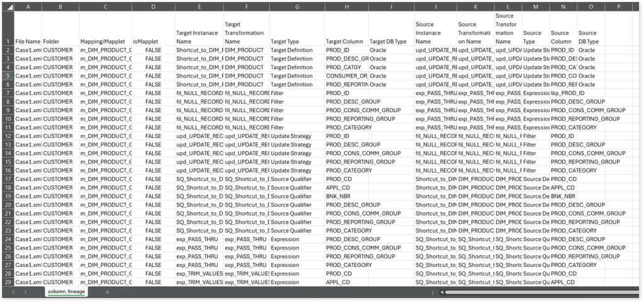Open the column_lineage sheet tab
Image resolution: width=644 pixels, height=303 pixels.
point(65,292)
